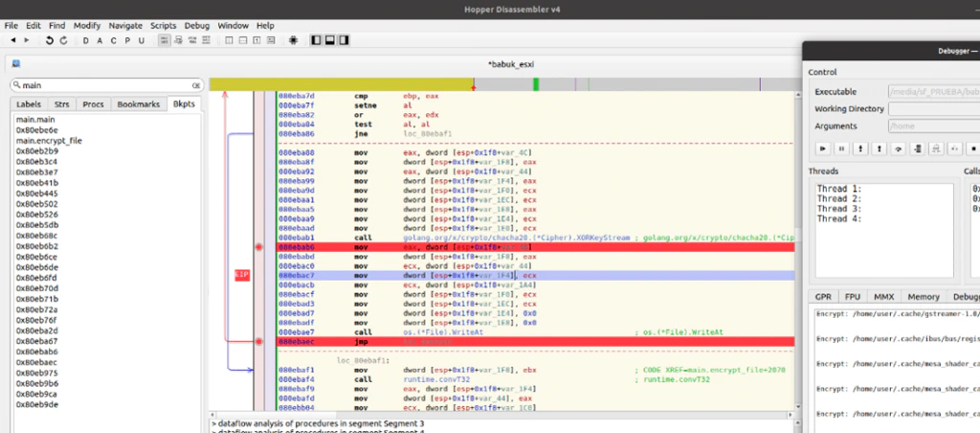
Task: Select Thread 1 in the Threads list
Action: coord(839,189)
